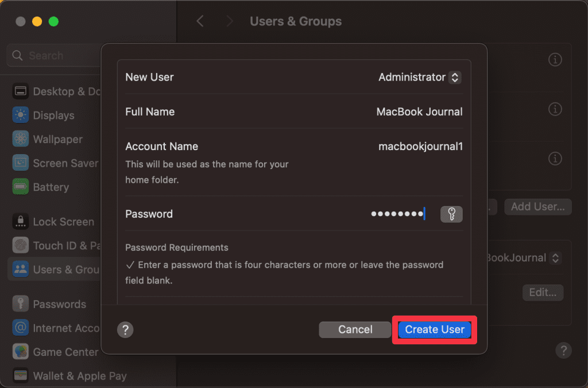The width and height of the screenshot is (588, 388).
Task: Select Screen Saver in sidebar
Action: [65, 163]
